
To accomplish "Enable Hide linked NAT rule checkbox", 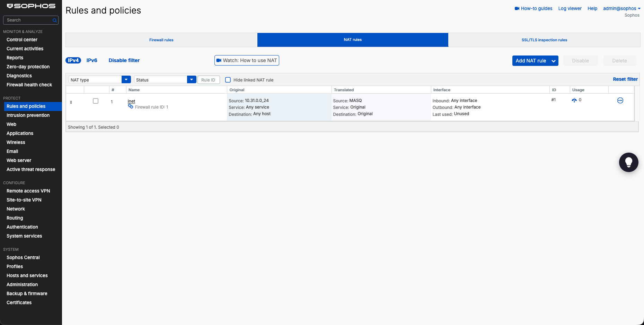I will point(228,80).
